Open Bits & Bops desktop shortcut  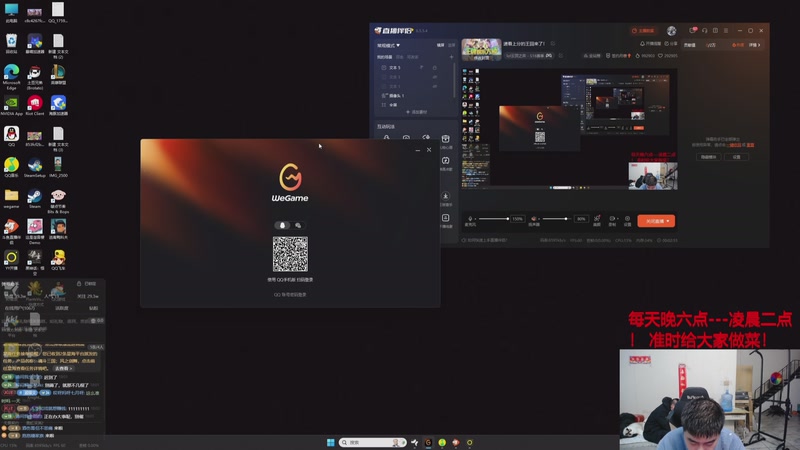click(x=58, y=201)
